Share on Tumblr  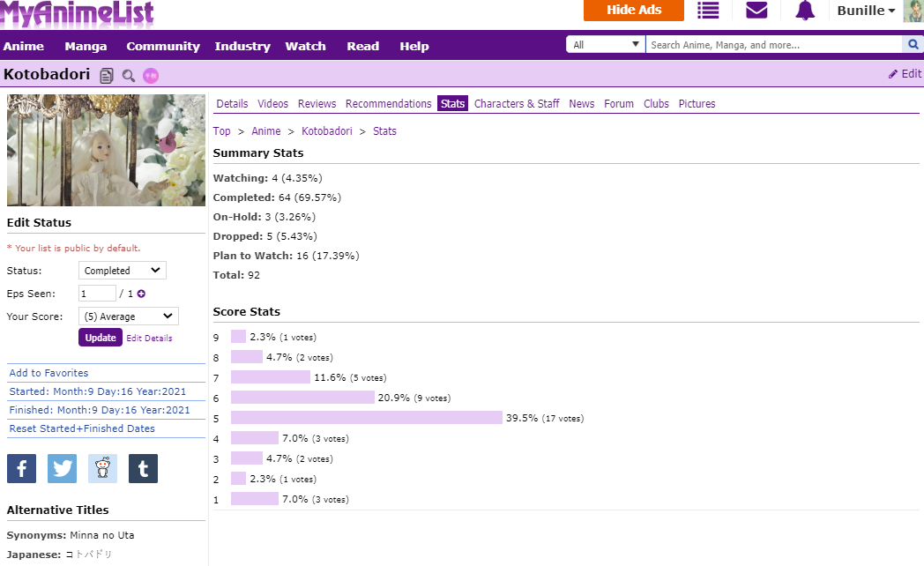coord(143,468)
